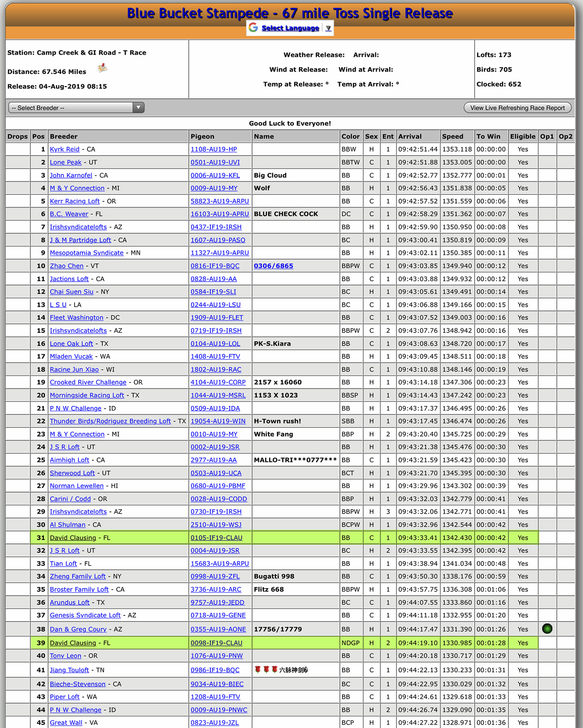
Task: Click the map icon next to Distance
Action: [x=103, y=68]
